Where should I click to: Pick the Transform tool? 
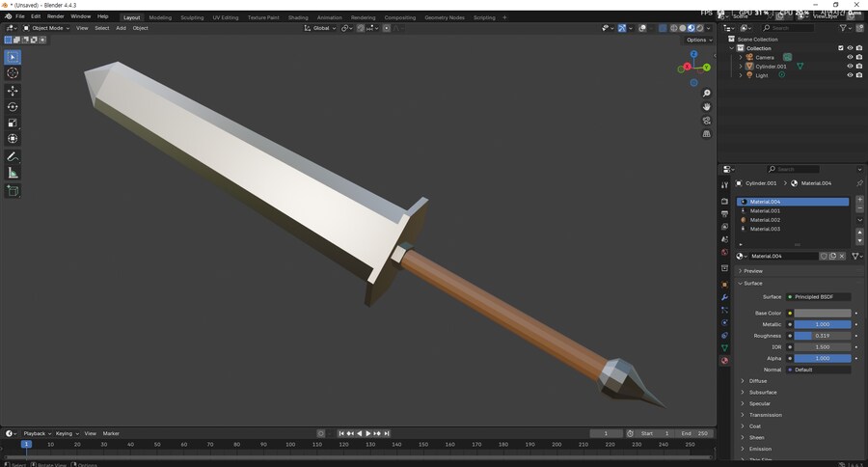13,139
